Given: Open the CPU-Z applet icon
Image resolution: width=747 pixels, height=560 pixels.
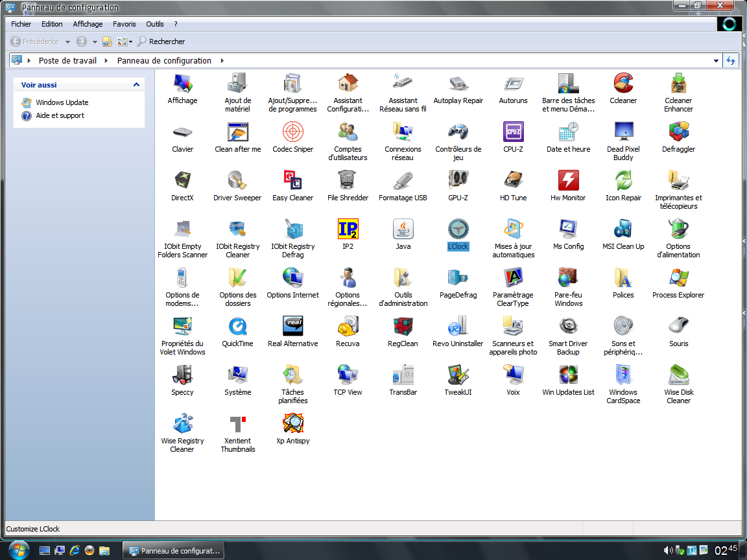Looking at the screenshot, I should 513,132.
